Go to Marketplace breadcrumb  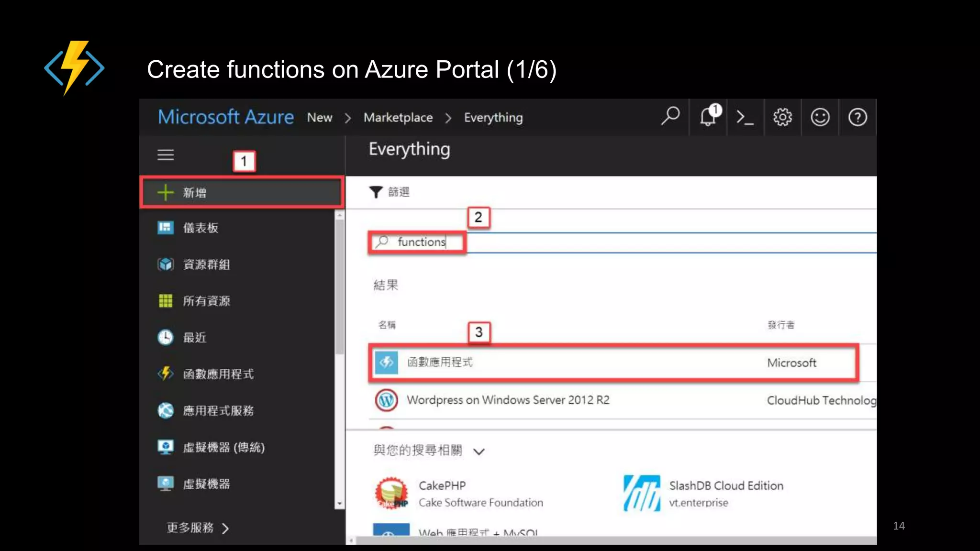click(398, 117)
